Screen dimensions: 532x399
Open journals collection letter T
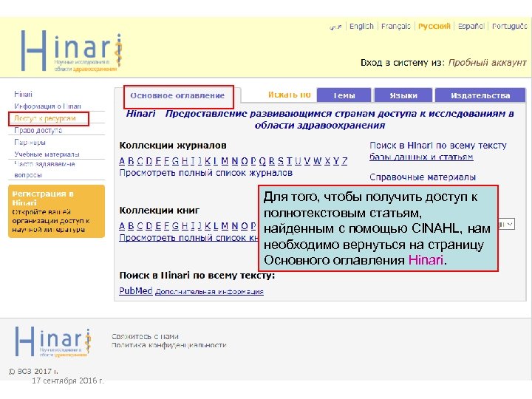point(290,161)
